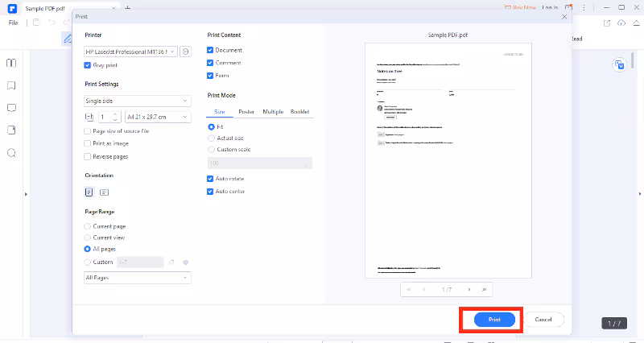Viewport: 644px width, 343px height.
Task: Enable Reverse pages checkbox
Action: tap(88, 156)
